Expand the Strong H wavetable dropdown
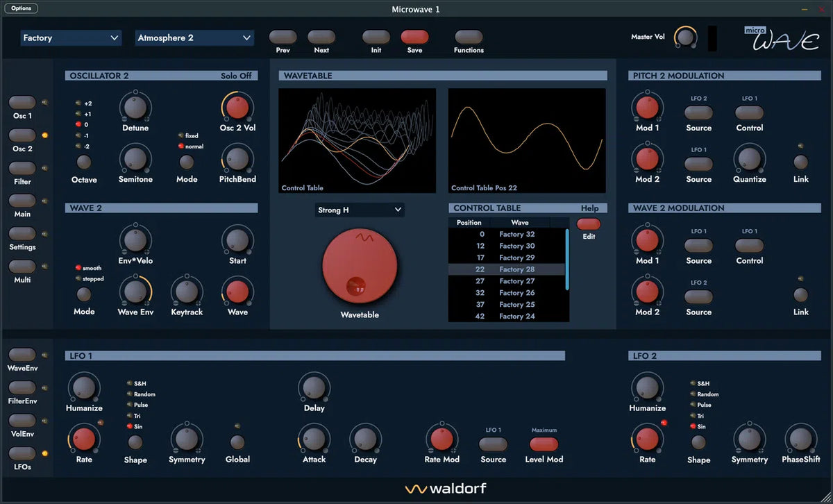This screenshot has width=833, height=504. click(360, 210)
